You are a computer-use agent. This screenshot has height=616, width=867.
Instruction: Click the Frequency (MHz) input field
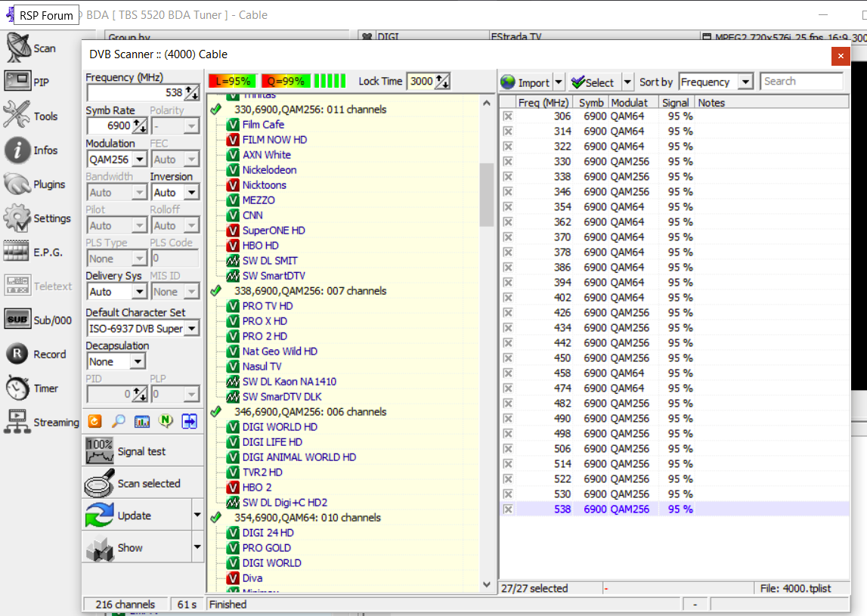click(x=136, y=92)
